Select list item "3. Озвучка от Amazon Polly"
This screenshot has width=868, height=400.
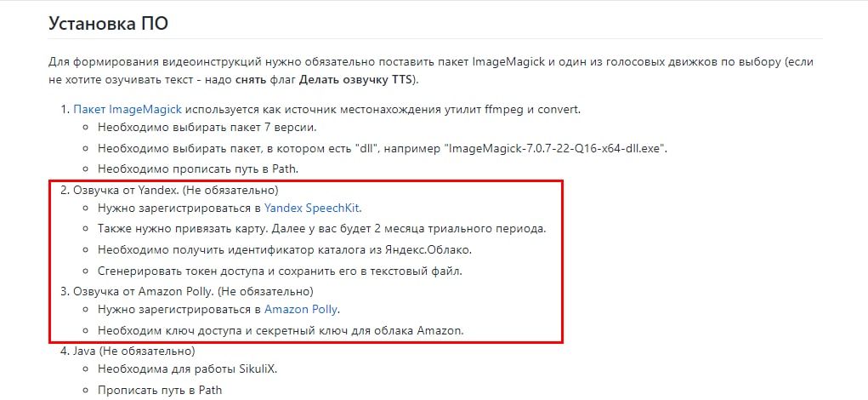coord(187,290)
